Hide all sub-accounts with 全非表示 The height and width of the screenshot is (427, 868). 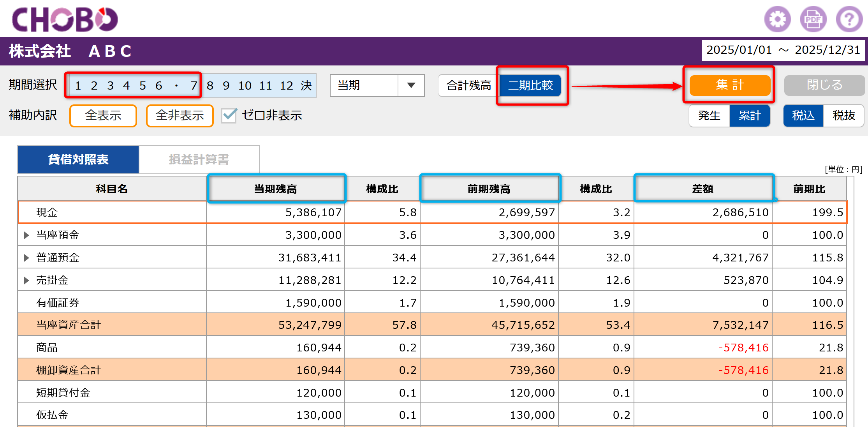pyautogui.click(x=180, y=116)
